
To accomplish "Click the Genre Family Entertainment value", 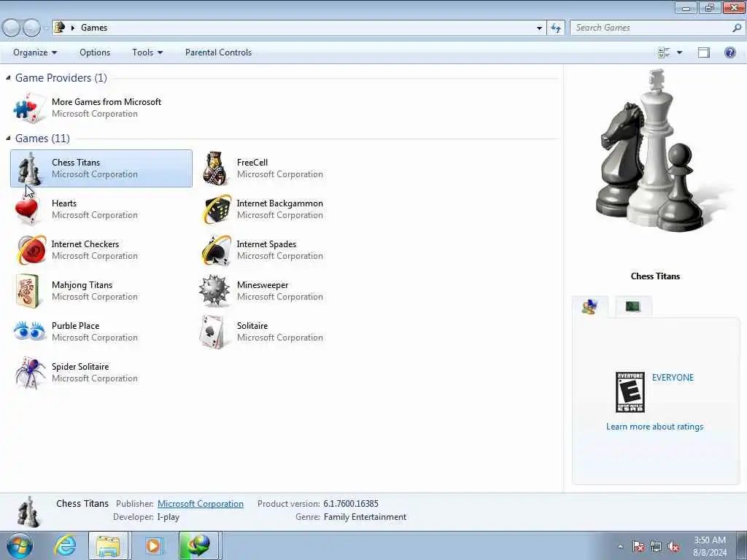I will point(365,517).
